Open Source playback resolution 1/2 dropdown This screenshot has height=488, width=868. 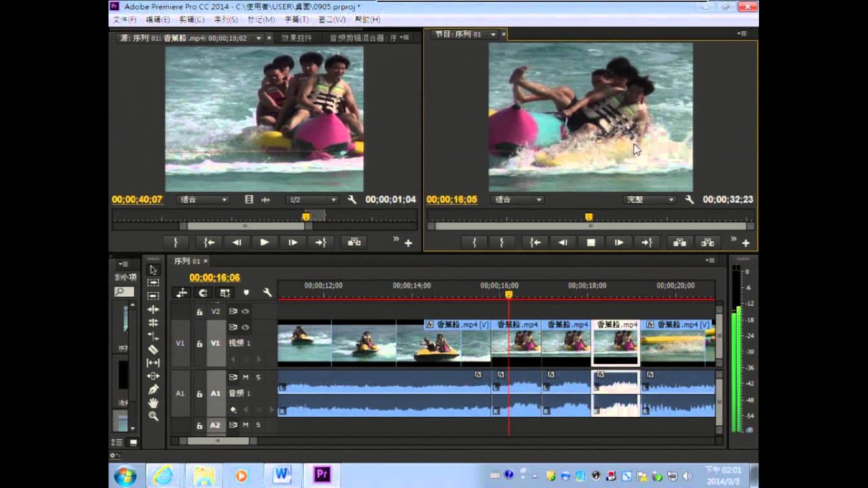(312, 200)
